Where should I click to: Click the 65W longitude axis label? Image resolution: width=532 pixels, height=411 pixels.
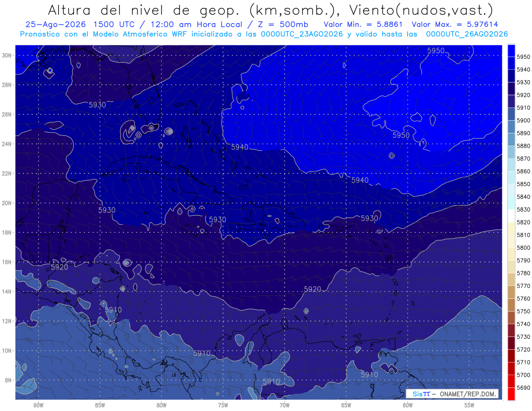tap(346, 405)
